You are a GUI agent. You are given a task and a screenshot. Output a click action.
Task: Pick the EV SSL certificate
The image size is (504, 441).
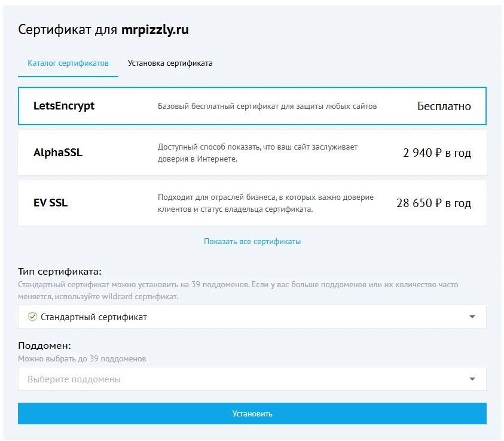pyautogui.click(x=252, y=202)
